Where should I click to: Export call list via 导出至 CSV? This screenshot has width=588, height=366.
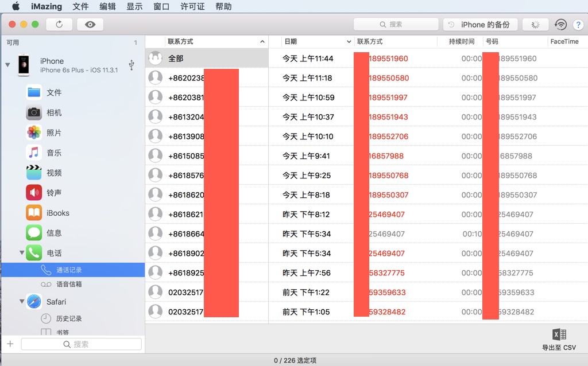(x=559, y=340)
